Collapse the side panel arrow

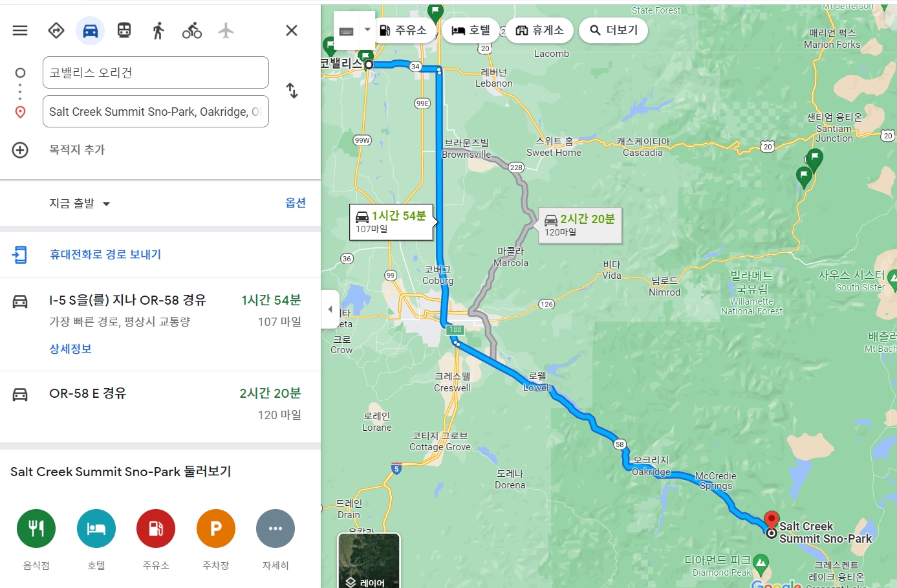[330, 309]
